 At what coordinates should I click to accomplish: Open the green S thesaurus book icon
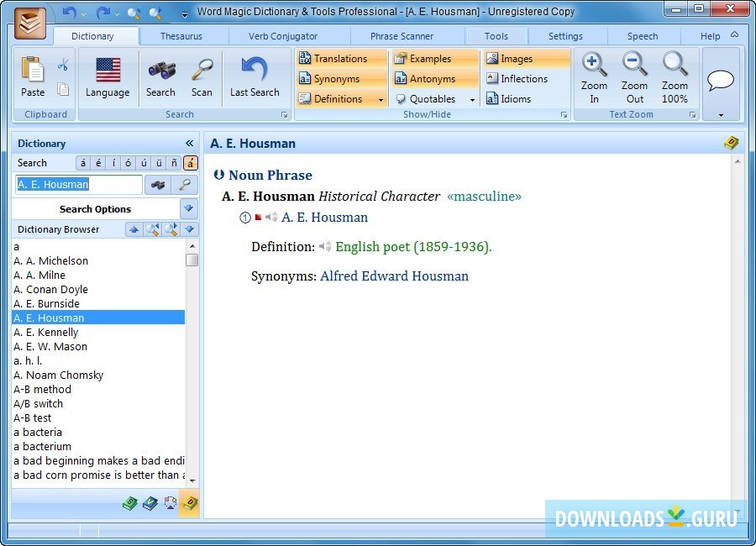click(x=130, y=504)
